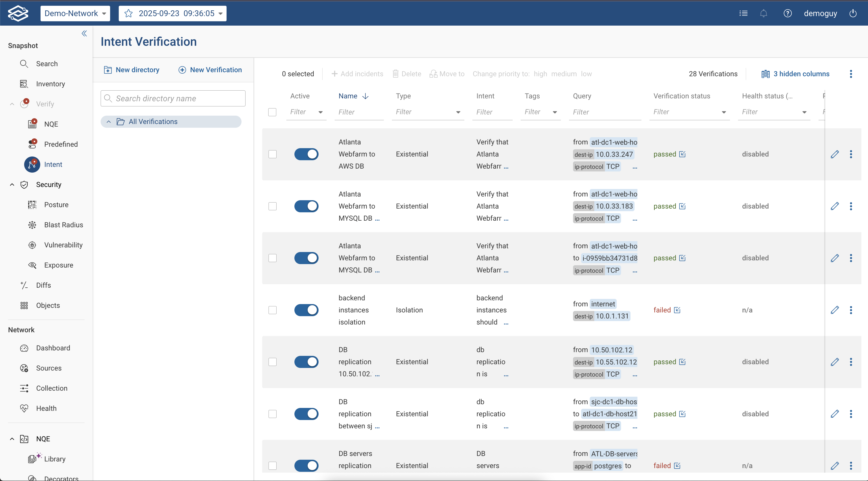Viewport: 868px width, 481px height.
Task: Click the Search directory name field
Action: pyautogui.click(x=173, y=98)
